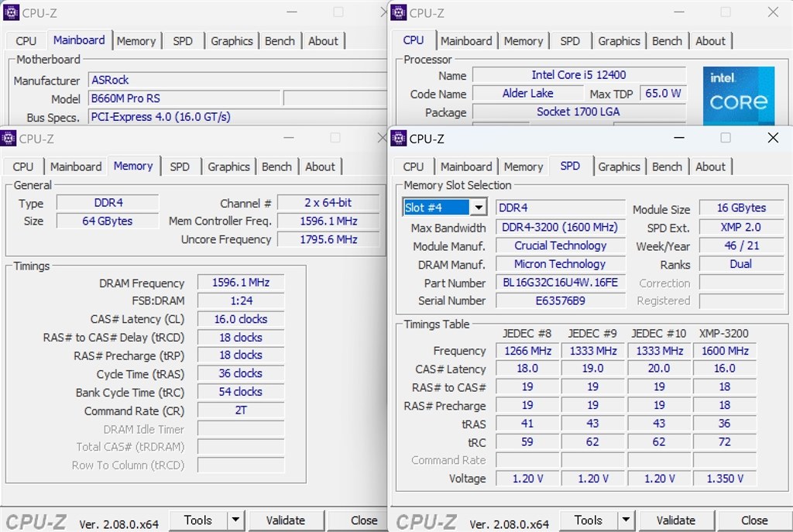Viewport: 793px width, 532px height.
Task: Open SPD tab in ASRock motherboard window
Action: (x=183, y=41)
